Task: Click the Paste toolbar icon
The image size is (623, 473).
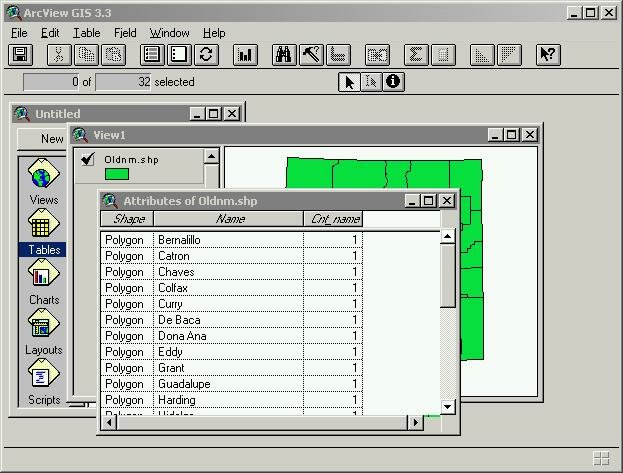Action: [x=114, y=54]
